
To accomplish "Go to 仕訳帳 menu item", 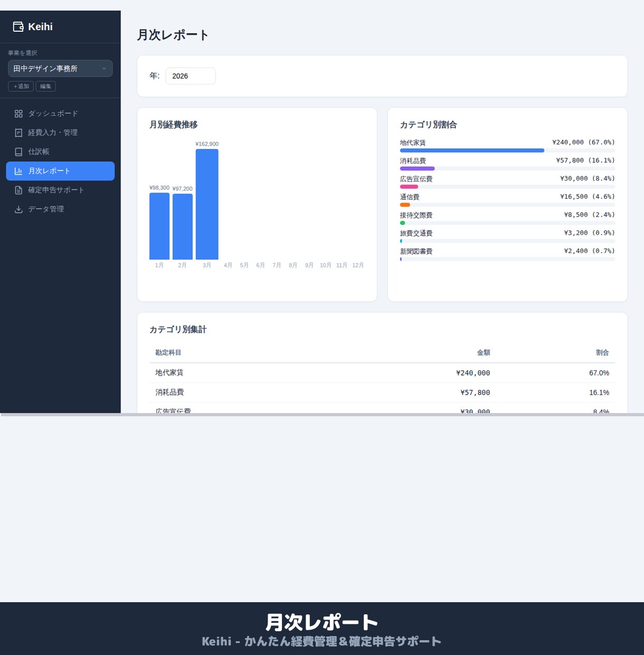I will tap(60, 152).
